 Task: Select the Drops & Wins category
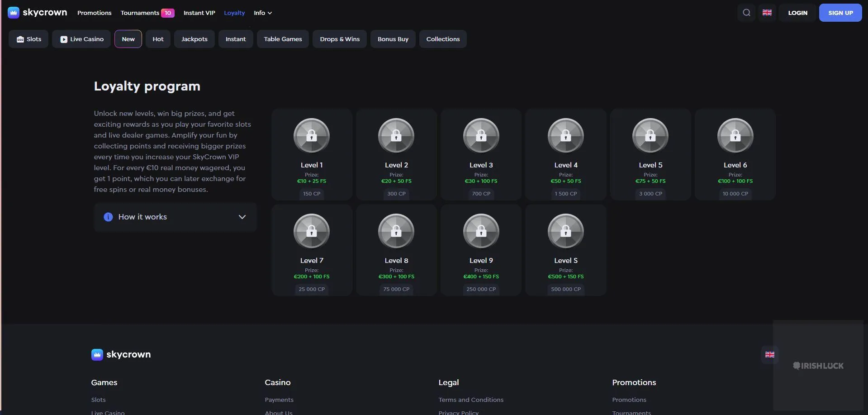(x=340, y=39)
